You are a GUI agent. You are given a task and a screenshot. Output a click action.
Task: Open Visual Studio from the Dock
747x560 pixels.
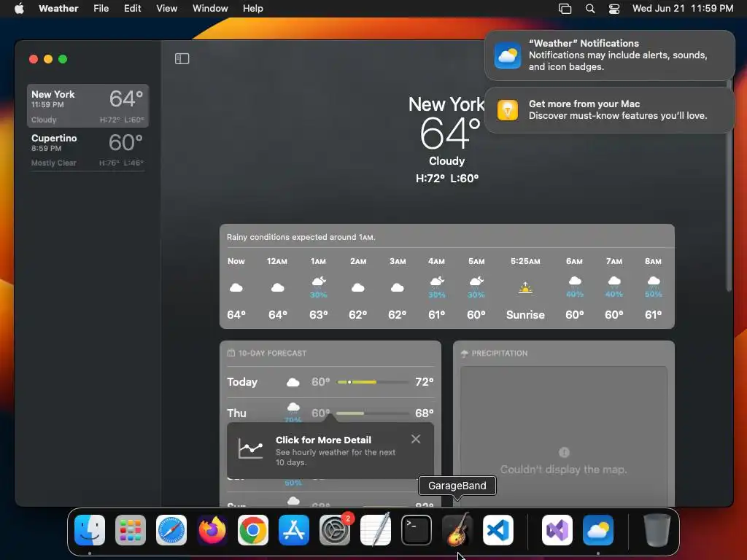tap(557, 530)
